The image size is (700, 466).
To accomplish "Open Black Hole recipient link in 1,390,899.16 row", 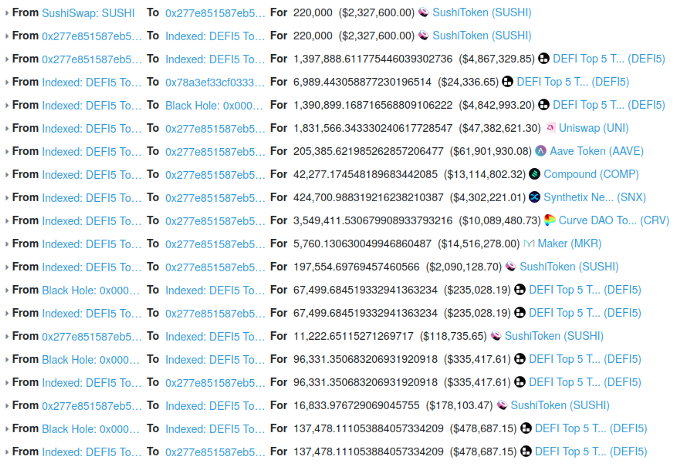I will coord(214,105).
